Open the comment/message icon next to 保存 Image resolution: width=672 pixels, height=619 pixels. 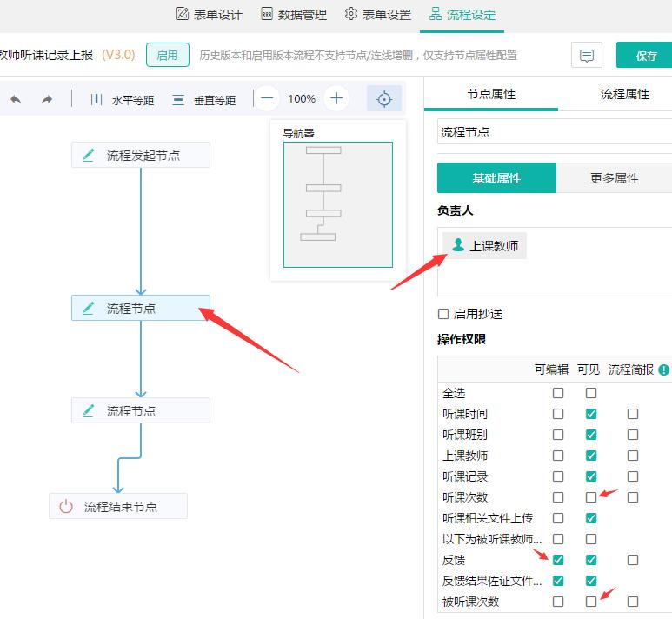pos(586,55)
